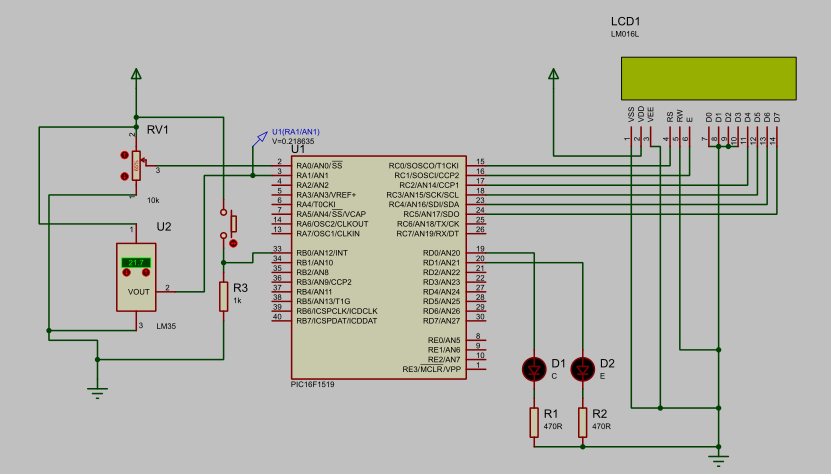Click the PIC16F1519 part name text
The width and height of the screenshot is (831, 474).
click(x=313, y=384)
